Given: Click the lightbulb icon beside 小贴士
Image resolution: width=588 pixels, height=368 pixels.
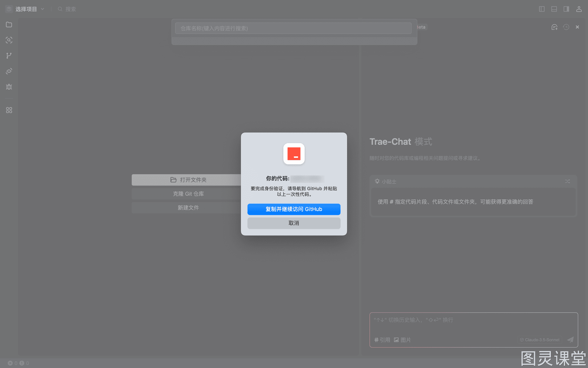Looking at the screenshot, I should (377, 181).
